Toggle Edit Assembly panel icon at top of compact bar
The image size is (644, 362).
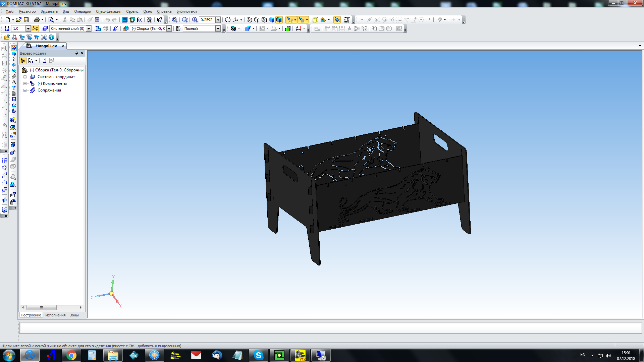click(14, 48)
